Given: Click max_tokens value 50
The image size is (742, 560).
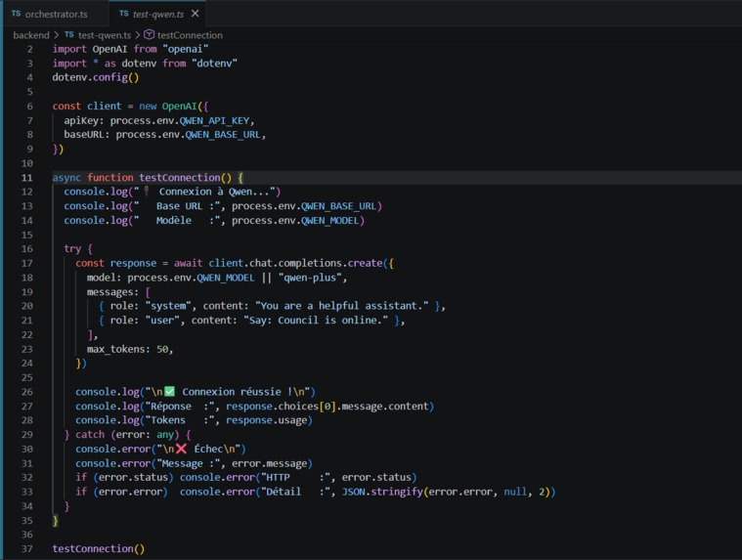Looking at the screenshot, I should point(162,349).
